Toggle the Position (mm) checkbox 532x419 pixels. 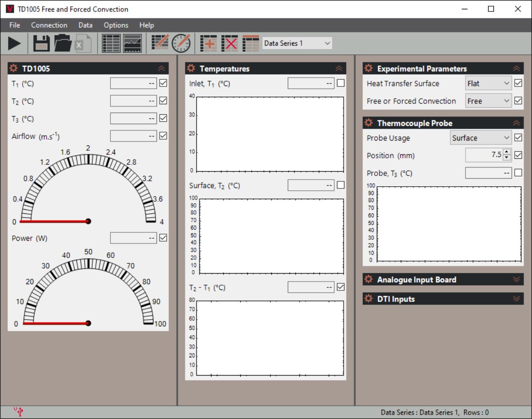click(518, 155)
